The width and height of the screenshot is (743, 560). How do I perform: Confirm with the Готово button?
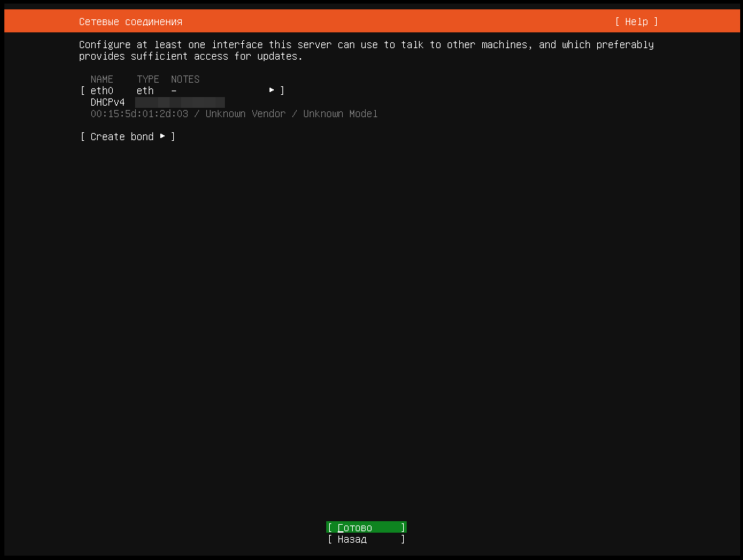coord(366,528)
